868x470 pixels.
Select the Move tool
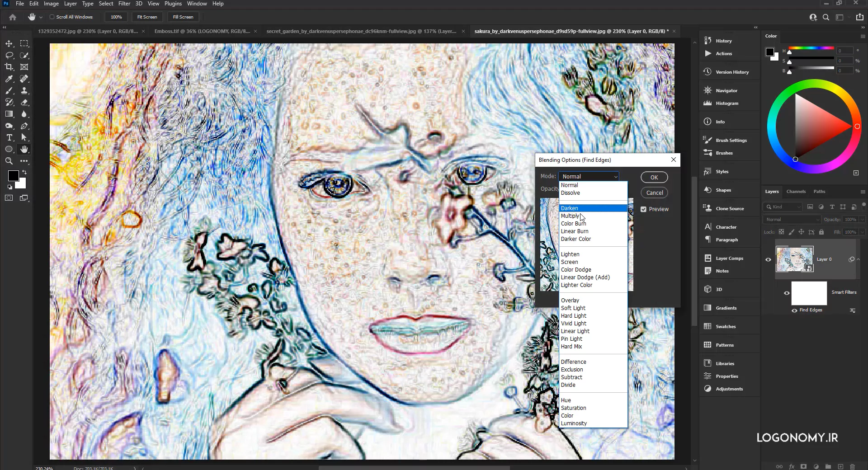(x=9, y=43)
